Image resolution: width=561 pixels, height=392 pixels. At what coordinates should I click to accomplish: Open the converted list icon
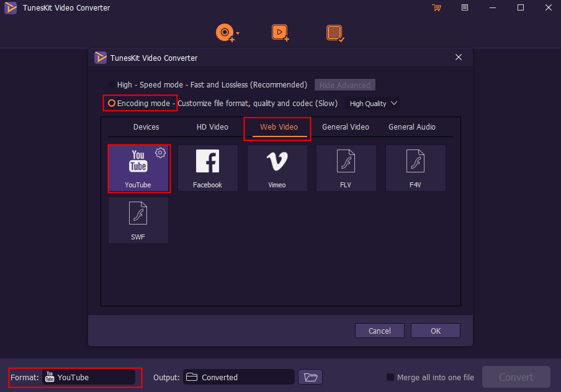335,33
